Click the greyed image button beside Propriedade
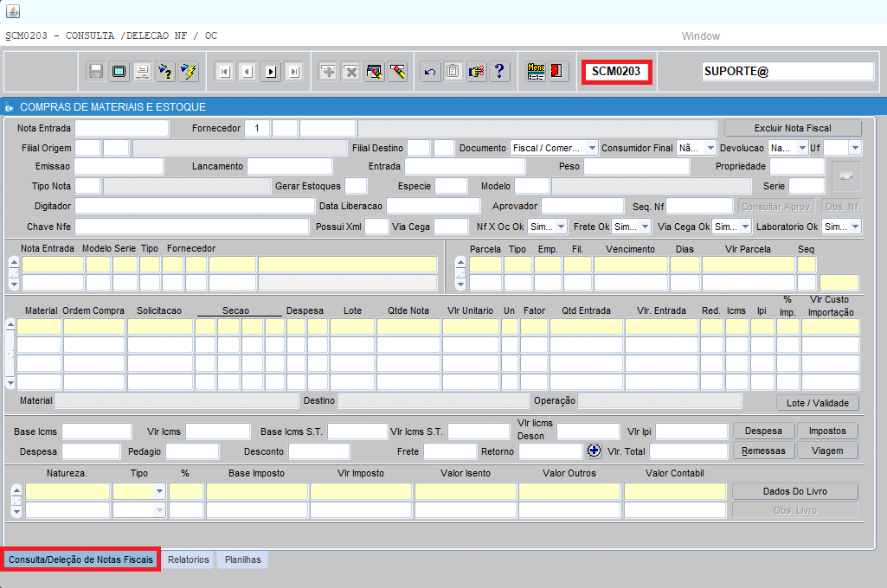The height and width of the screenshot is (588, 887). (846, 176)
